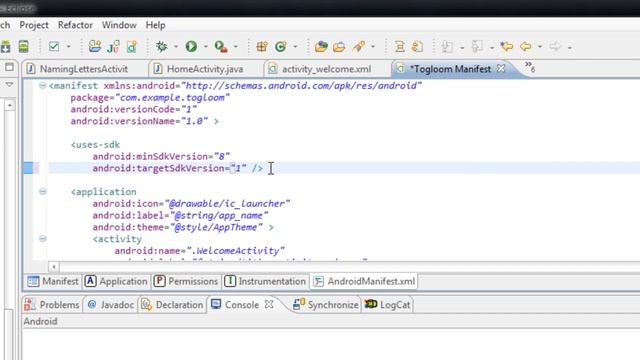Close the Togloom Manifest editor tab
This screenshot has height=360, width=640.
click(501, 69)
